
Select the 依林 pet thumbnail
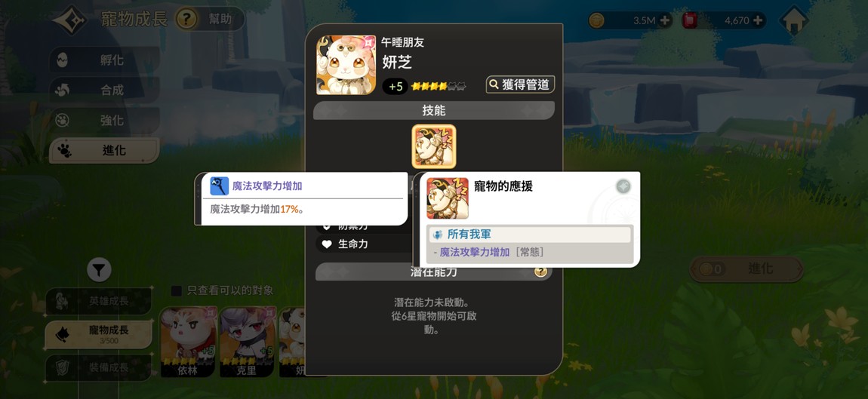coord(188,342)
